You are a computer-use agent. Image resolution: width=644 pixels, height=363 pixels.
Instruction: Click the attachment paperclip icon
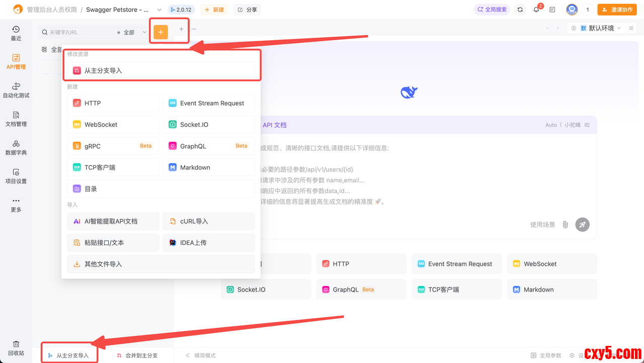(566, 225)
